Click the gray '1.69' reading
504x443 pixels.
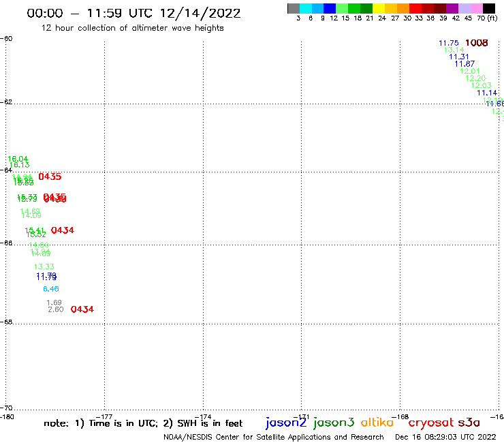pos(54,303)
